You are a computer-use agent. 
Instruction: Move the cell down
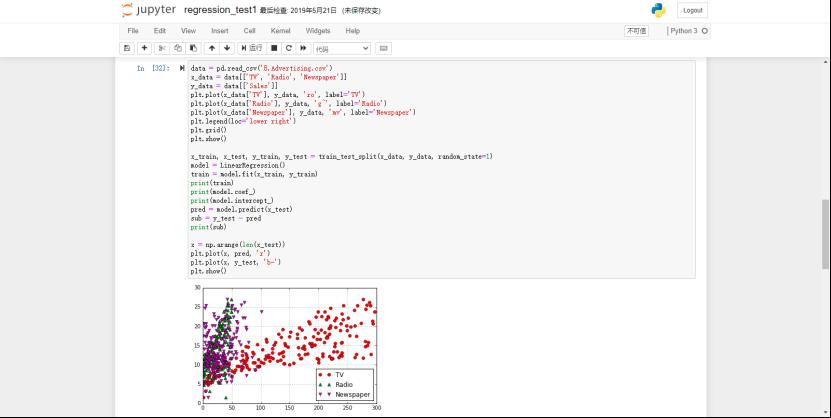coord(226,48)
